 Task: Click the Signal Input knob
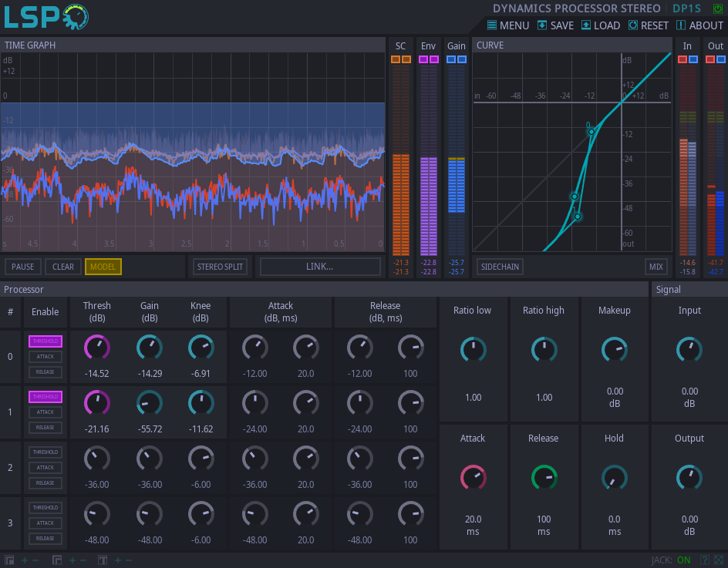point(689,350)
